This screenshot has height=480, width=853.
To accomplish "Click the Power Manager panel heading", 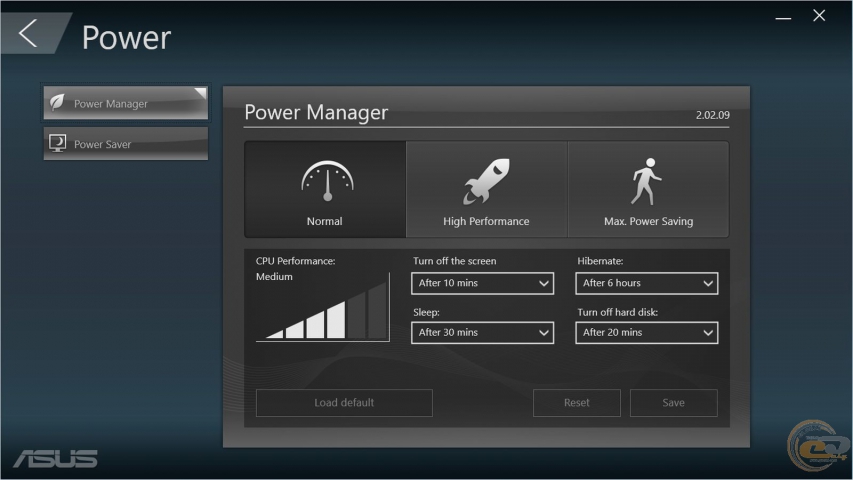I will pos(316,112).
